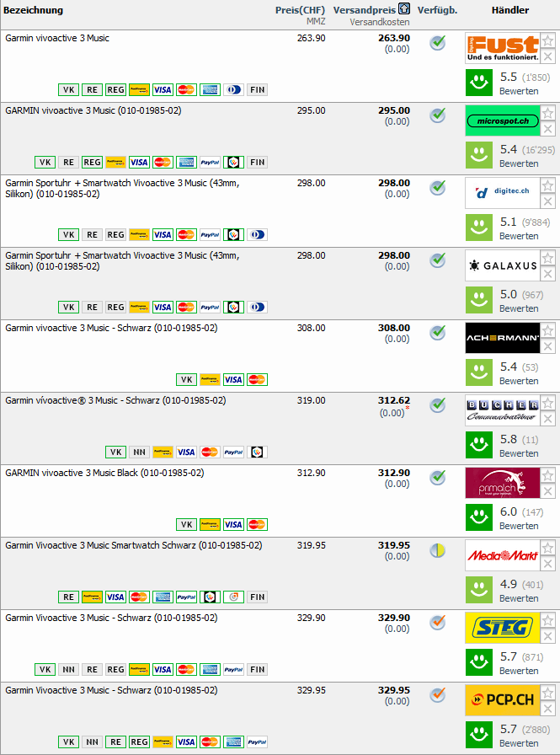Sort list by Bezeichnung column header
Viewport: 560px width, 755px height.
coord(34,10)
